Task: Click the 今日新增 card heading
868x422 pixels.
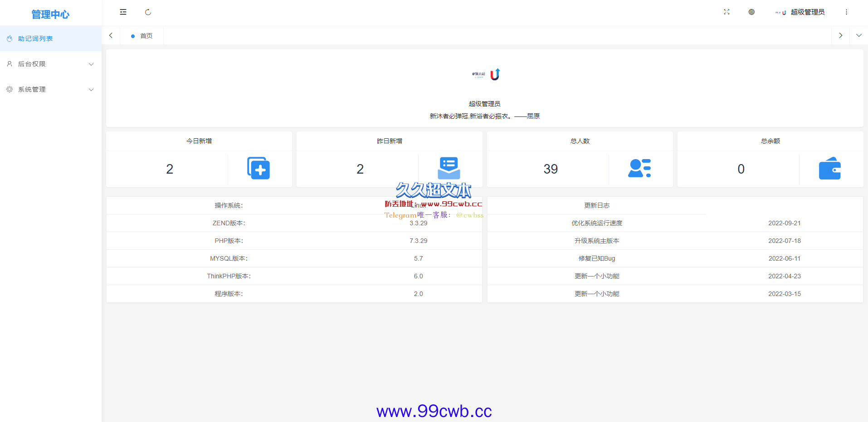Action: 199,141
